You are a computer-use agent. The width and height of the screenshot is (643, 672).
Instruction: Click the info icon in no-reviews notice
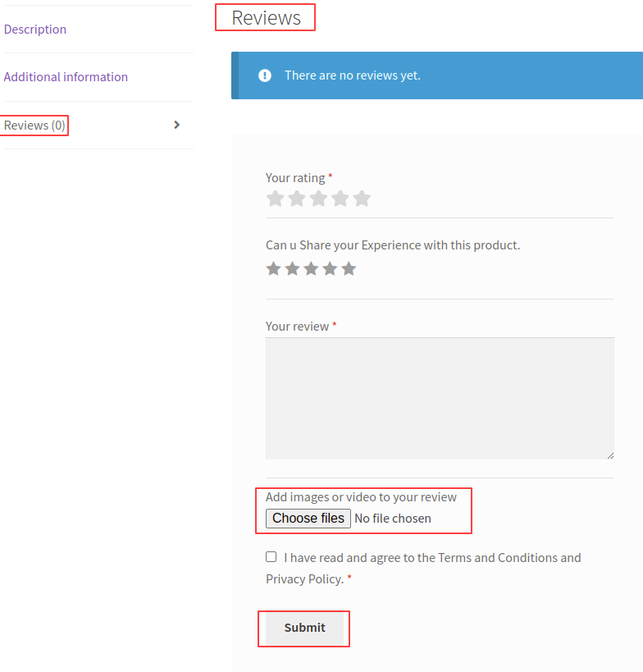tap(265, 75)
